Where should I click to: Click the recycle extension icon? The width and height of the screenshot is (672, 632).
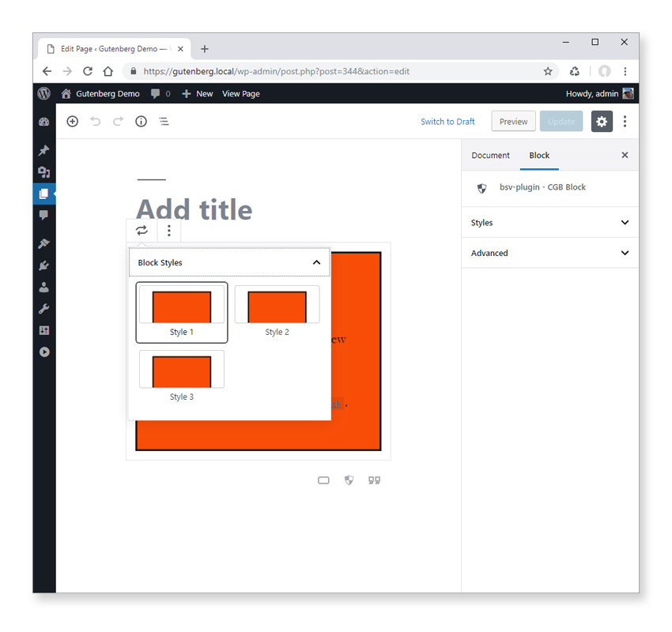pyautogui.click(x=574, y=72)
